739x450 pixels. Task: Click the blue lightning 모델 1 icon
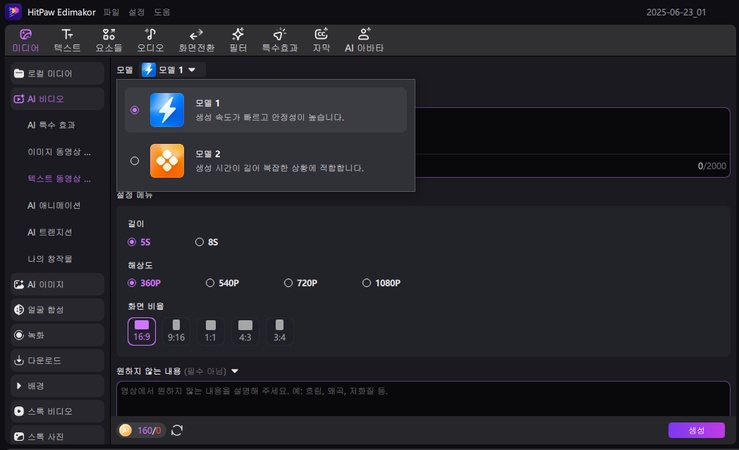[x=167, y=110]
